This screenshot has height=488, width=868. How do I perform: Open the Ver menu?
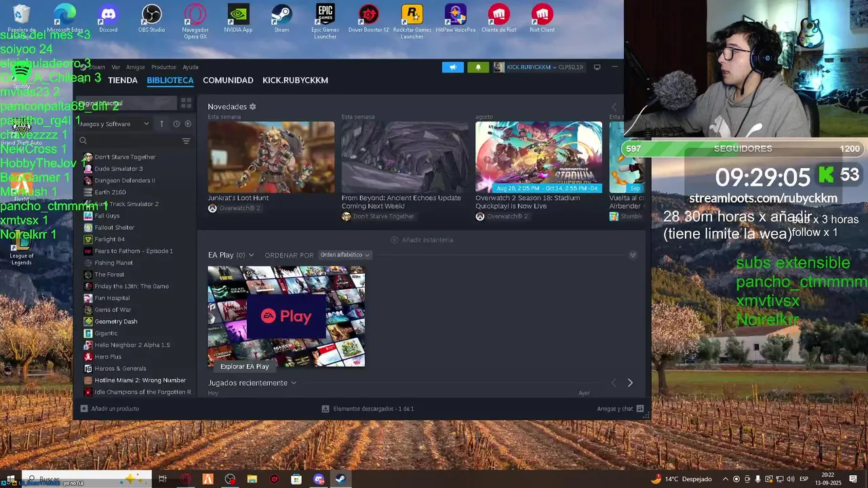point(115,67)
